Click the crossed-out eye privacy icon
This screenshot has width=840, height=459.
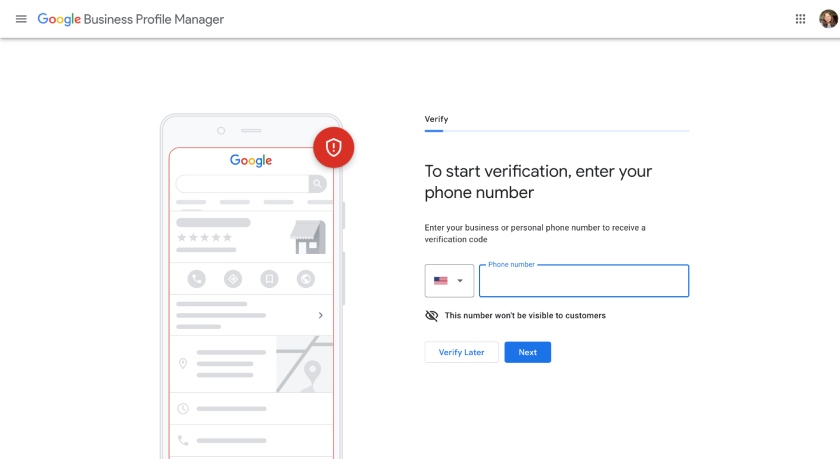[x=432, y=315]
